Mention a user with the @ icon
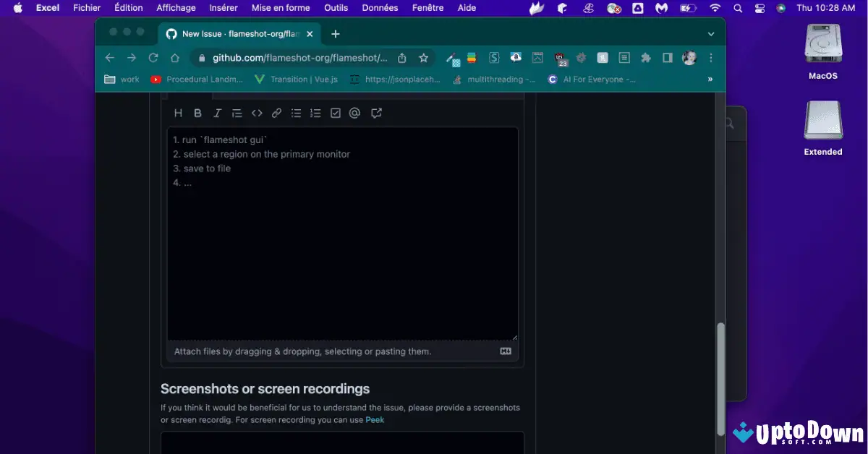The height and width of the screenshot is (454, 868). (x=354, y=113)
